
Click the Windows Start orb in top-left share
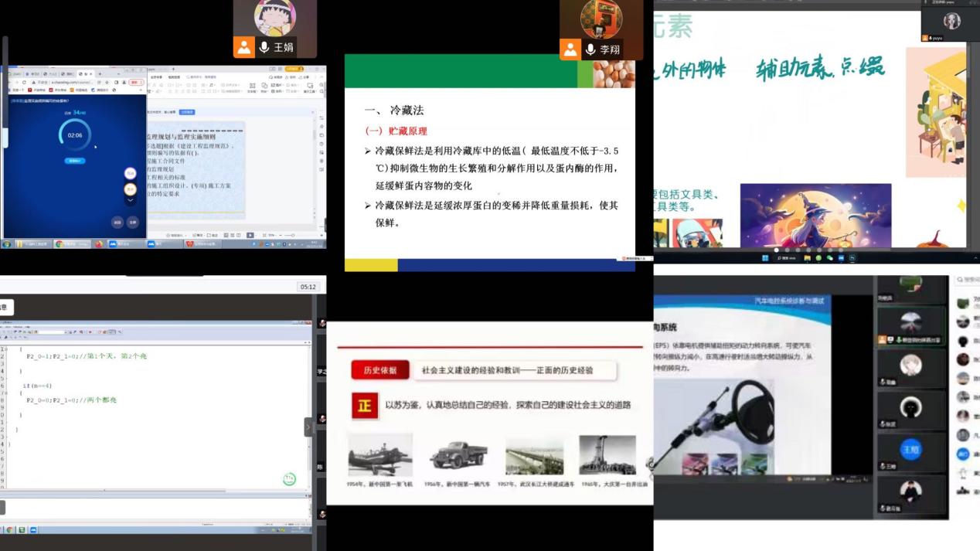point(7,244)
